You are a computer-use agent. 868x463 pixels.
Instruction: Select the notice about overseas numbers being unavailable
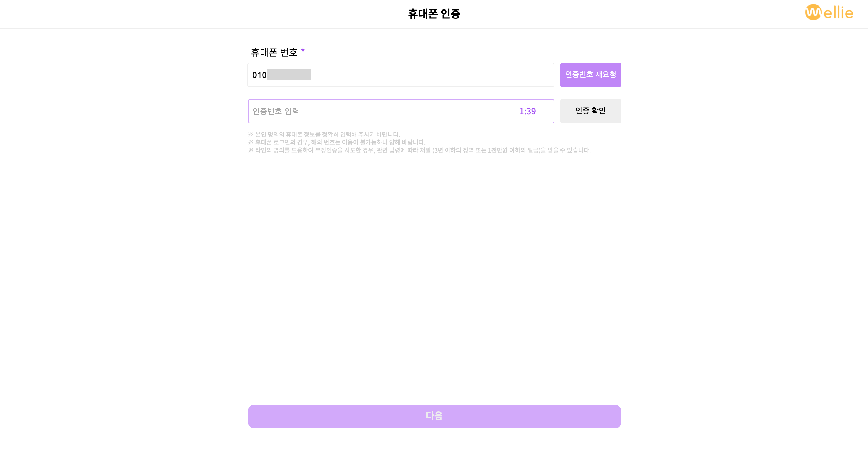point(337,142)
